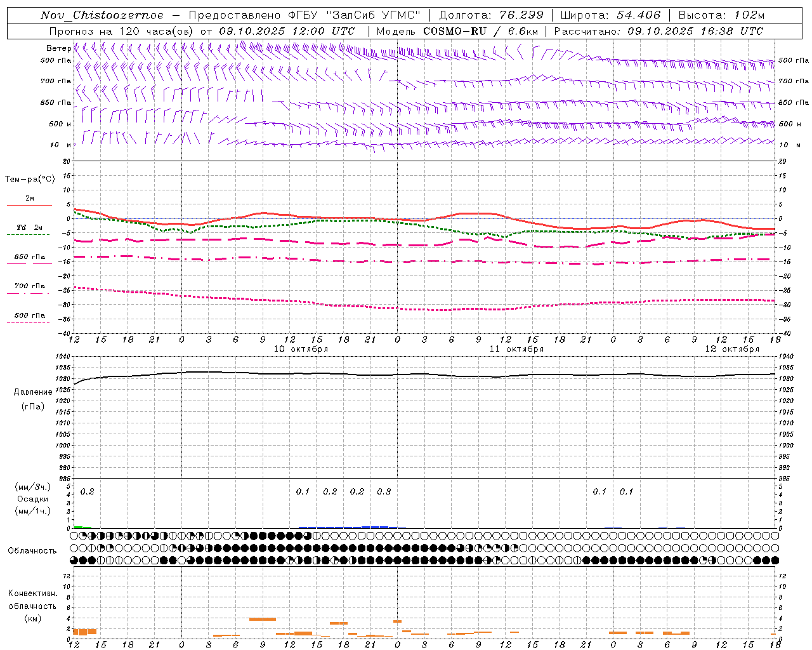Click the '(мм/3ч.)' precipitation unit label

click(33, 487)
